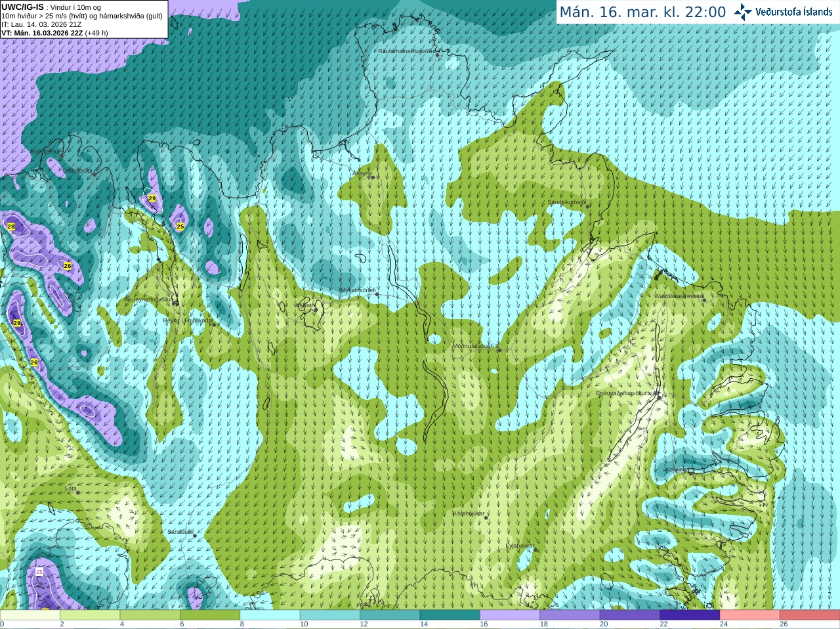Select the 0–2 m/s pale legend swatch

click(30, 615)
